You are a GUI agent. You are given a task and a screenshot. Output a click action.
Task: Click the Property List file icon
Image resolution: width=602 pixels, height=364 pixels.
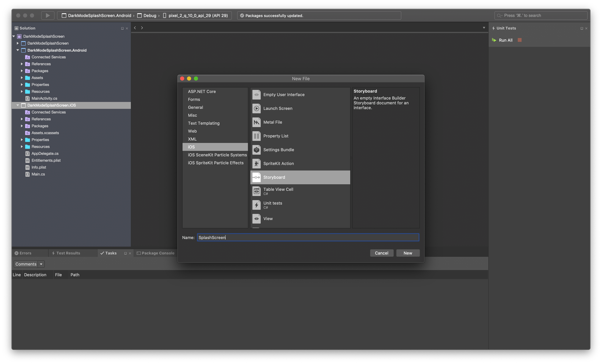tap(256, 136)
